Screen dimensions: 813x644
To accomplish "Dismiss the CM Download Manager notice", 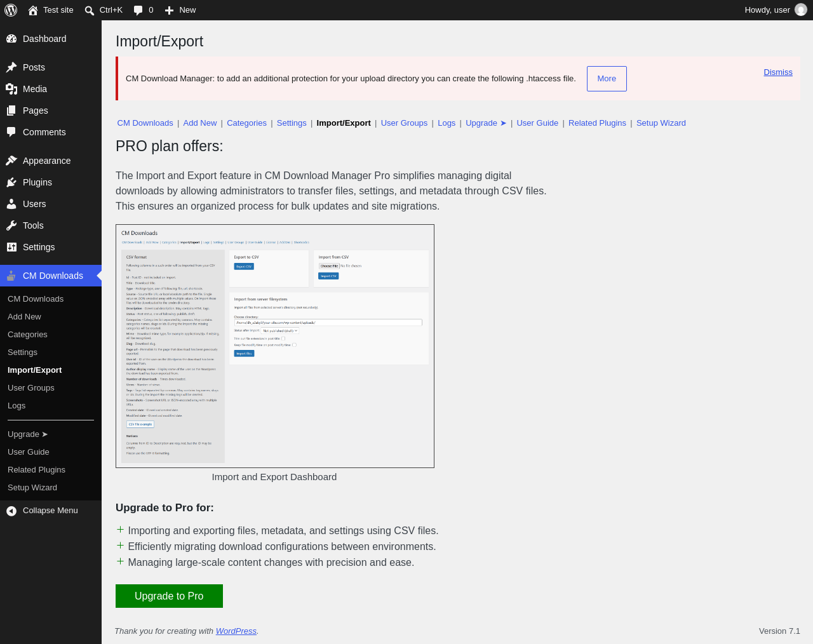I will (778, 72).
